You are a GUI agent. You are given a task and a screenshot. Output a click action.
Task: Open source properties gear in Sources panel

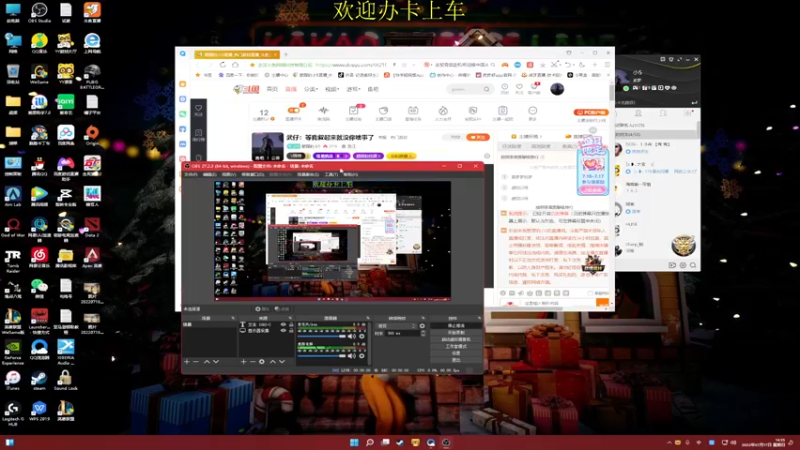click(262, 362)
